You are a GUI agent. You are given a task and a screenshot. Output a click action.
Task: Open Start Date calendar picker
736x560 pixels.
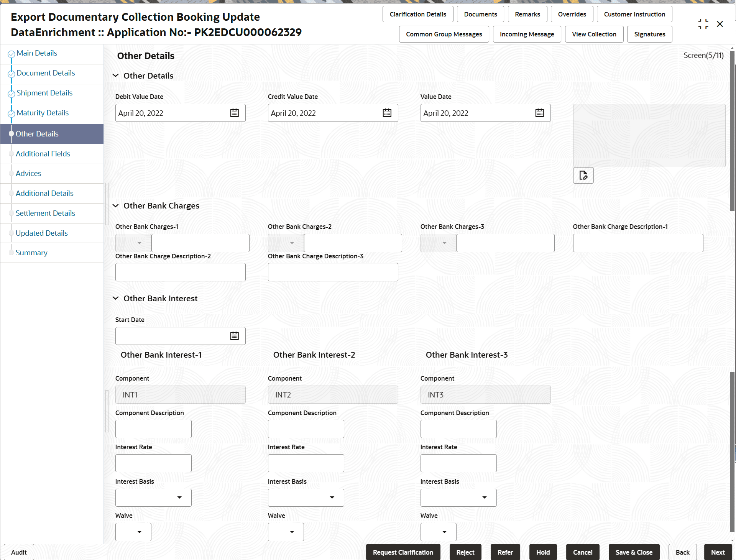[x=234, y=336]
